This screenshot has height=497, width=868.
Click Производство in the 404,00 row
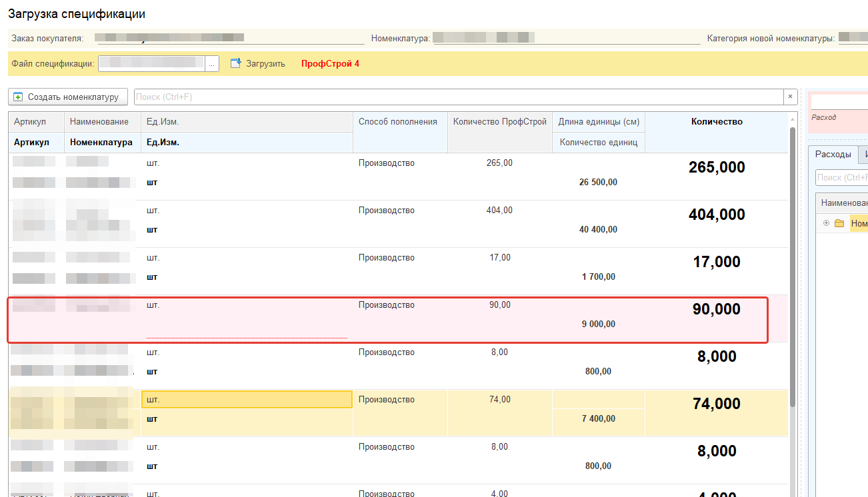pyautogui.click(x=387, y=211)
